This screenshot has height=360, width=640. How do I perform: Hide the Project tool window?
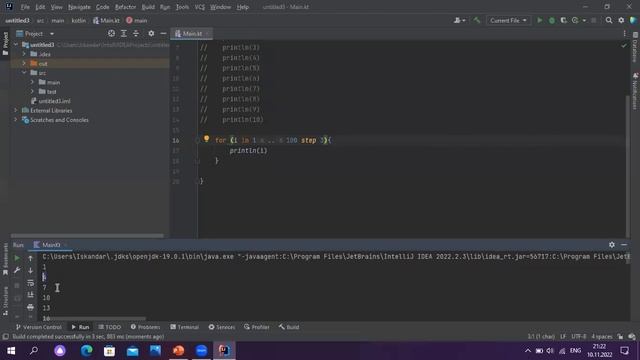coord(163,33)
